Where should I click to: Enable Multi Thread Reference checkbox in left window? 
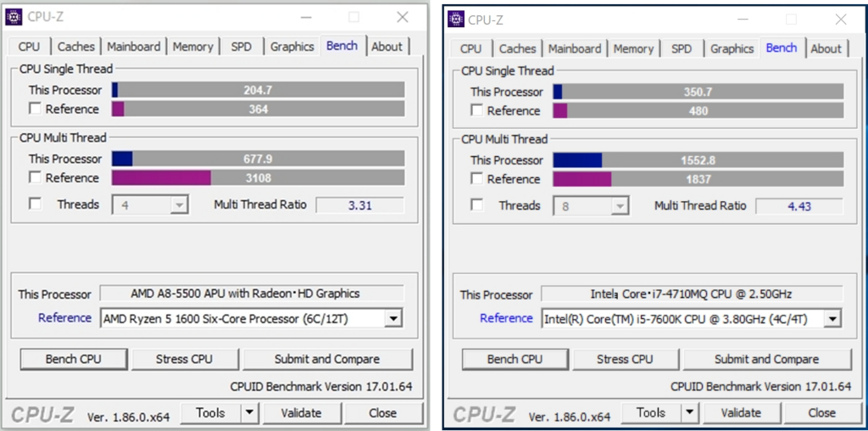(x=35, y=177)
